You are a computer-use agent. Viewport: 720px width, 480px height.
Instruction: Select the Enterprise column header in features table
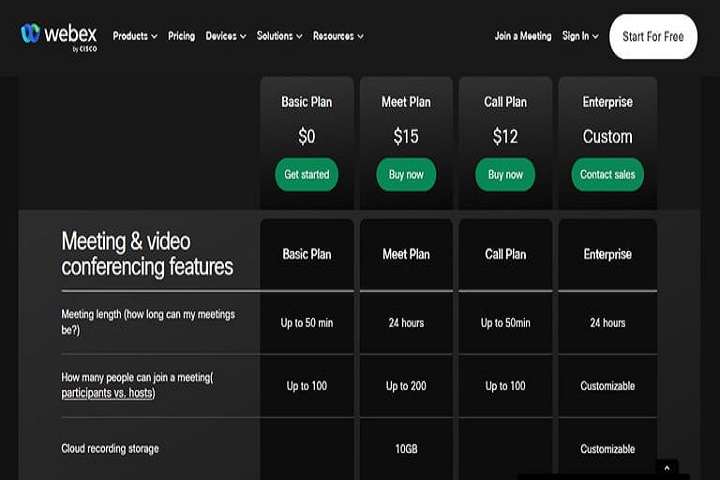click(607, 254)
